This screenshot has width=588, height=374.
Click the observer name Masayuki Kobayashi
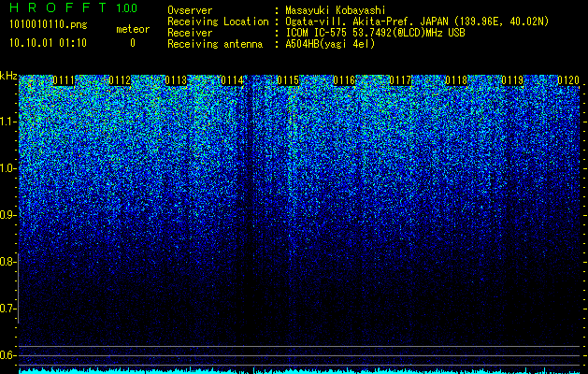(336, 10)
